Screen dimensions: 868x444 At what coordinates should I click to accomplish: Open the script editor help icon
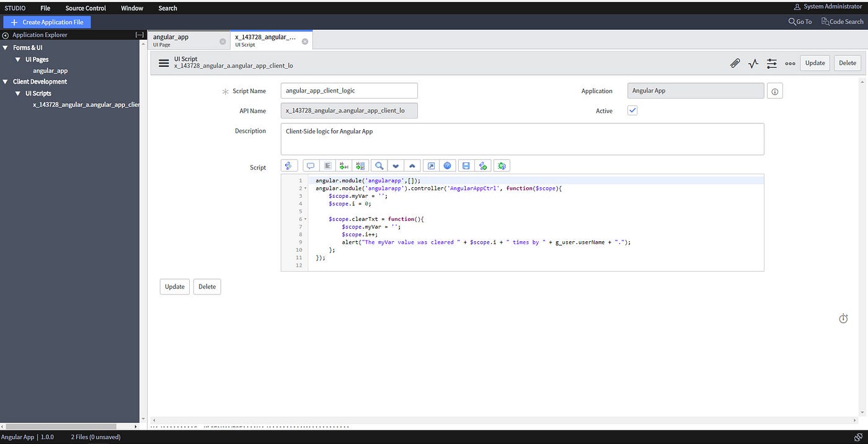448,166
